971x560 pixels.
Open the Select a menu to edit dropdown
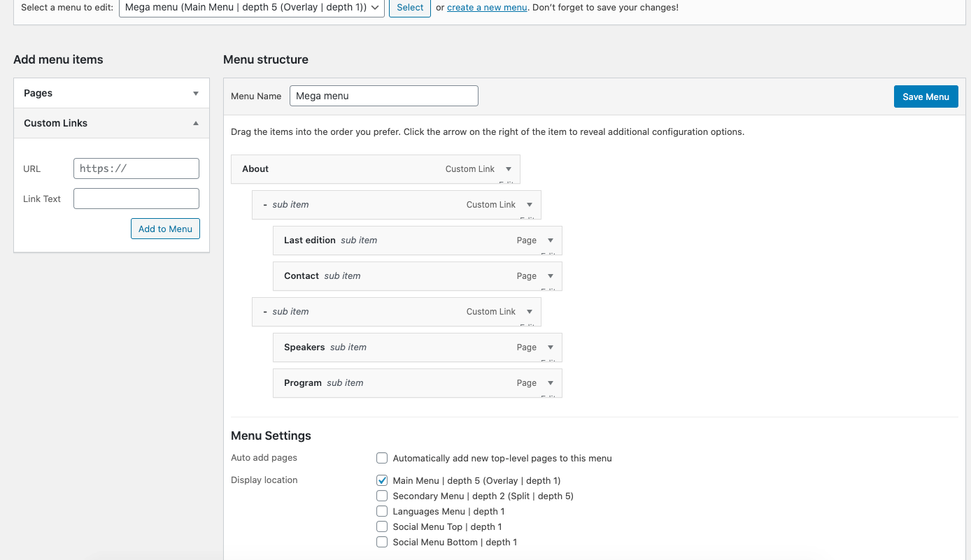pos(252,7)
